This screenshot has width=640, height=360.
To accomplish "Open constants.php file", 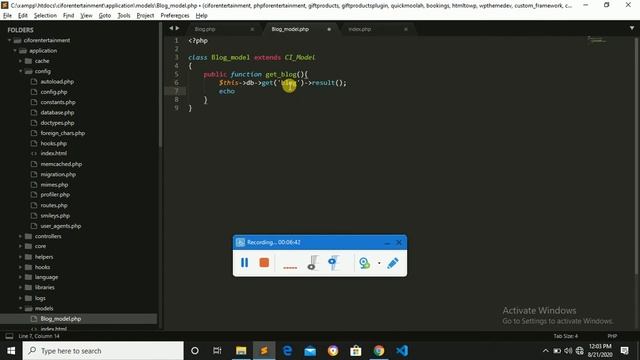I will click(x=58, y=102).
